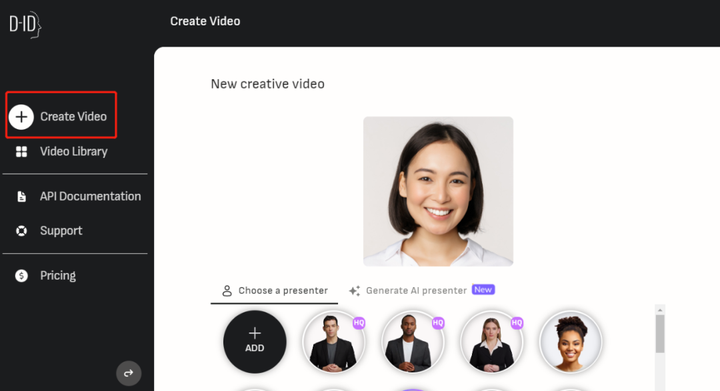Image resolution: width=720 pixels, height=391 pixels.
Task: Switch to Choose a presenter tab
Action: (x=275, y=290)
